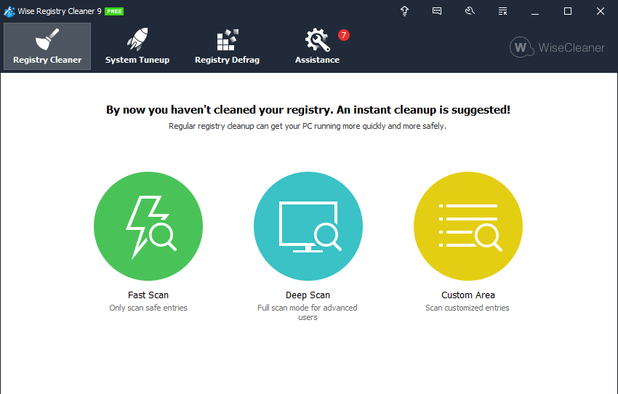Click the 'Regular registry cleanup' subtitle text
The image size is (618, 394).
(307, 126)
